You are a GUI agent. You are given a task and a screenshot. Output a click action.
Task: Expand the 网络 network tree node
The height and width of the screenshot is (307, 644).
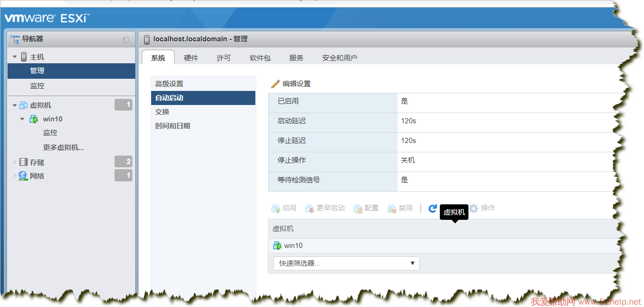tap(15, 176)
